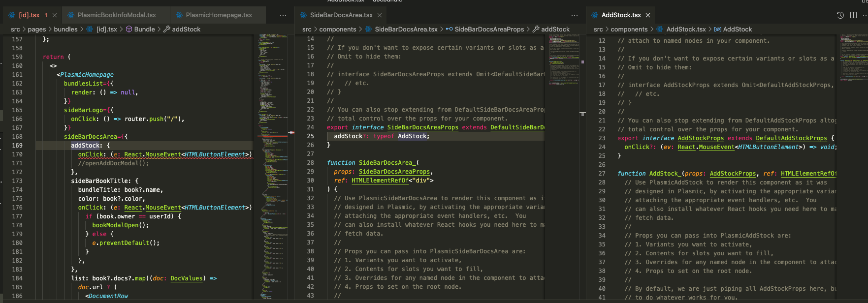Click DefaultAddStockProps in the export interface line
Image resolution: width=868 pixels, height=303 pixels.
pyautogui.click(x=791, y=138)
